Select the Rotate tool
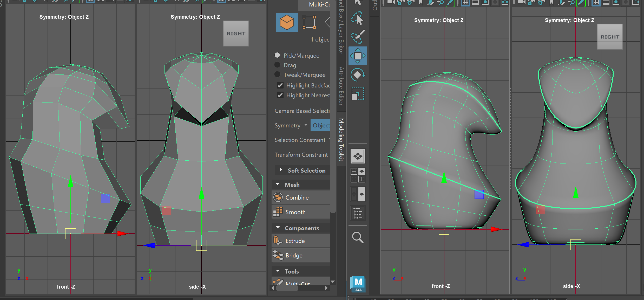Screen dimensions: 644x300 (x=358, y=75)
